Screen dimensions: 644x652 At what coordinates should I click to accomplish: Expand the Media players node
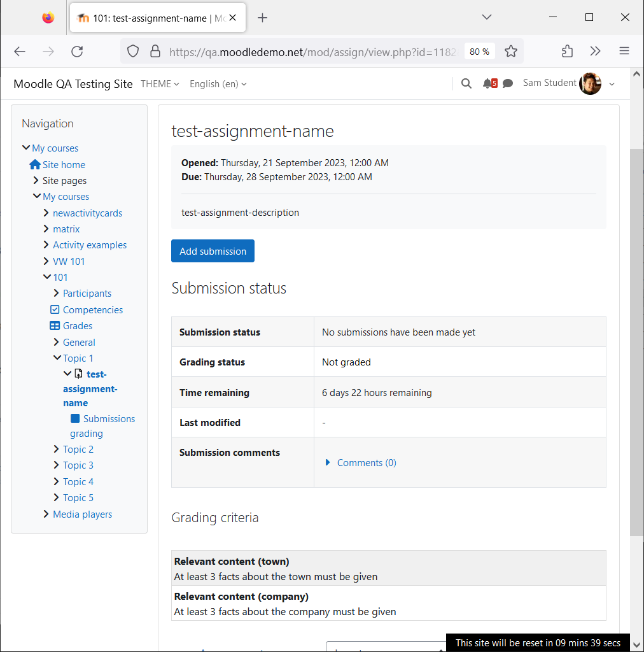coord(46,514)
